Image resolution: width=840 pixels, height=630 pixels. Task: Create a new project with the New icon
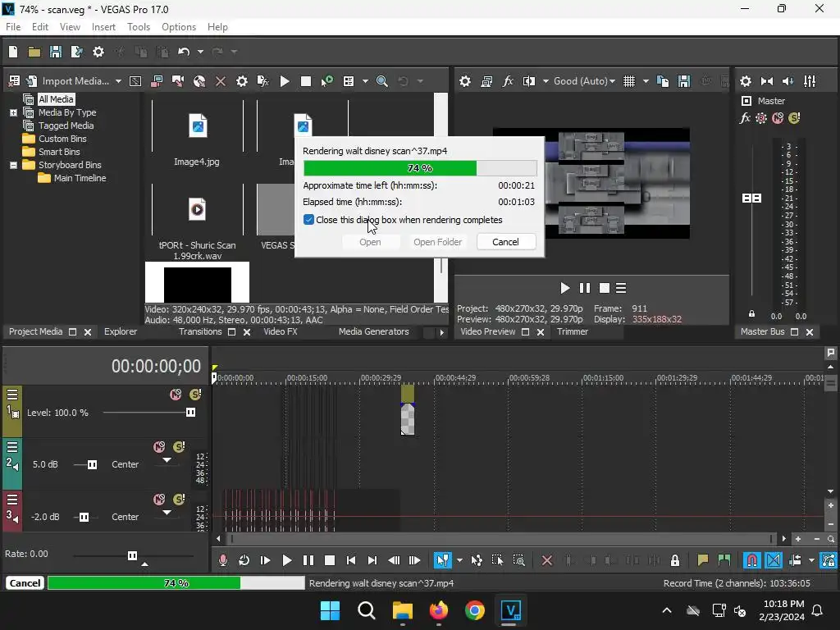click(x=13, y=52)
